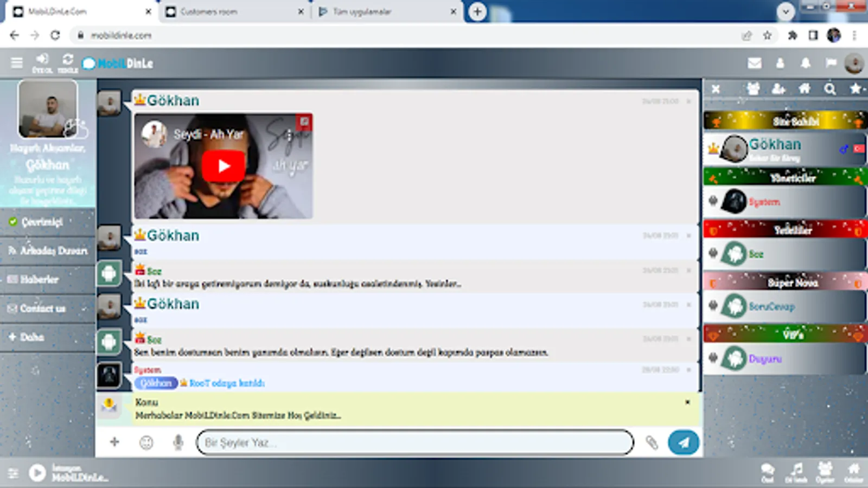This screenshot has height=488, width=868.
Task: Open the mail envelope icon in header
Action: click(x=754, y=63)
